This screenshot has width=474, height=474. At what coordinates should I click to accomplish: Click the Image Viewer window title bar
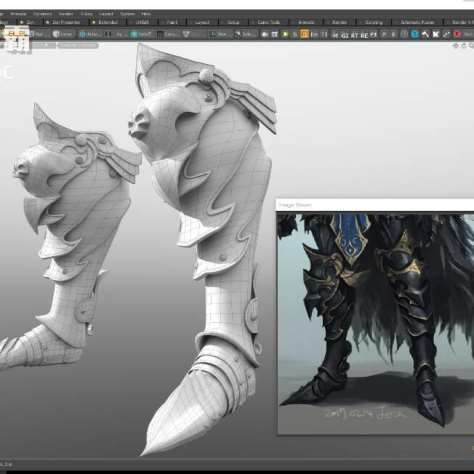[375, 205]
